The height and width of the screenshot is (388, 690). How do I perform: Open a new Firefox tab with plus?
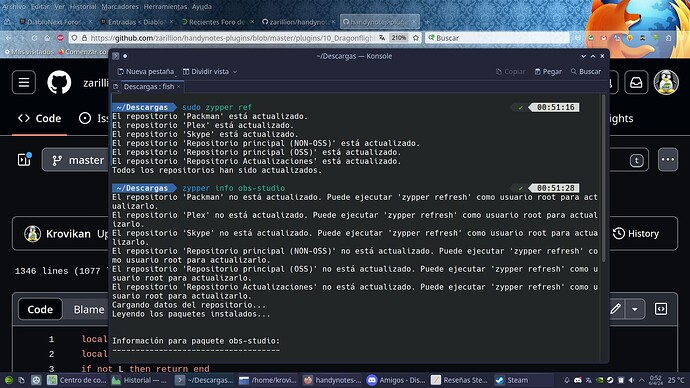click(426, 22)
